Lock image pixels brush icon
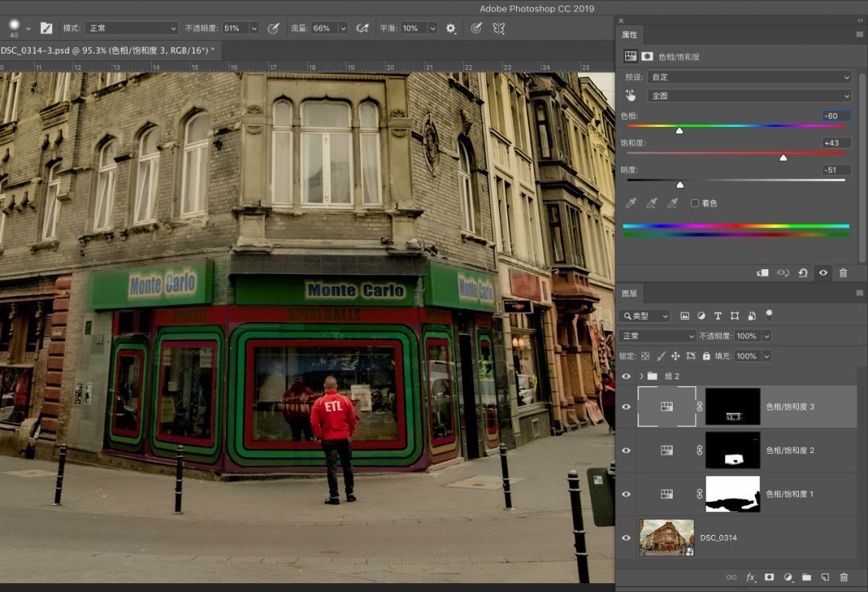Screen dimensions: 868x592 point(661,356)
